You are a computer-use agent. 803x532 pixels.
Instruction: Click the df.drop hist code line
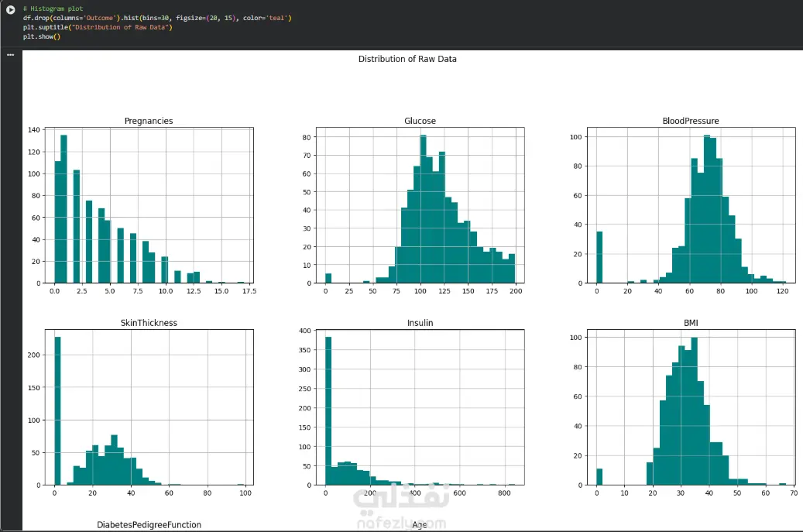(x=157, y=18)
